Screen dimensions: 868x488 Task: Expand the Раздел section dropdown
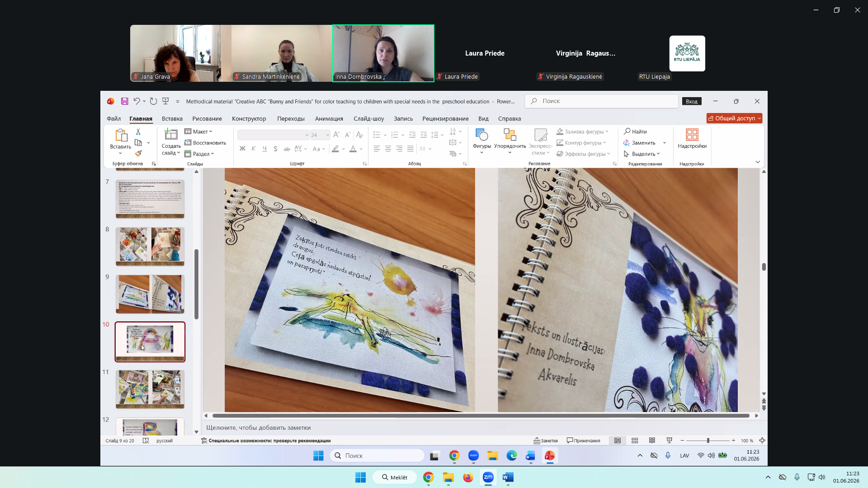[x=199, y=154]
